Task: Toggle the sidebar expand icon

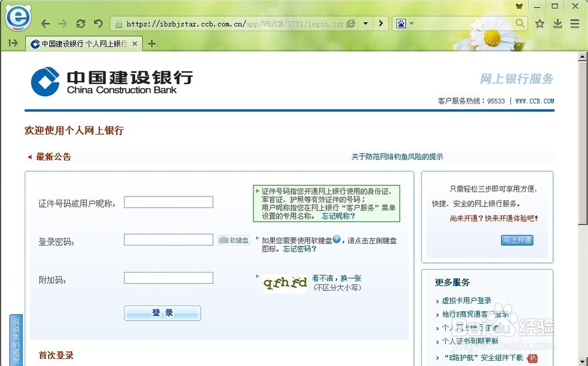Action: (x=13, y=44)
